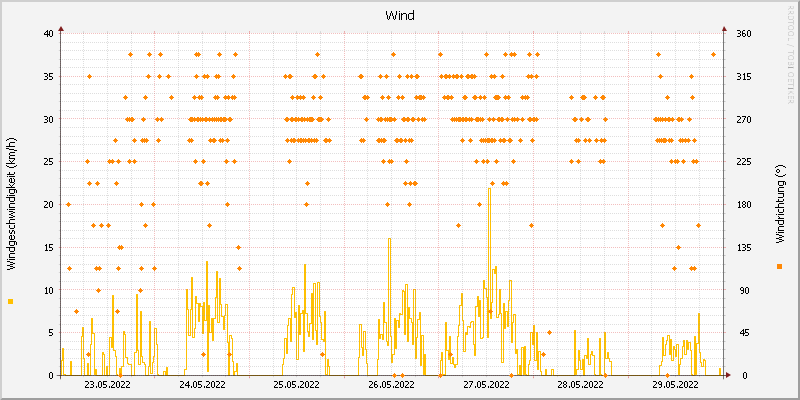This screenshot has width=800, height=400.
Task: Click the date label 25.05.2022
Action: (297, 384)
